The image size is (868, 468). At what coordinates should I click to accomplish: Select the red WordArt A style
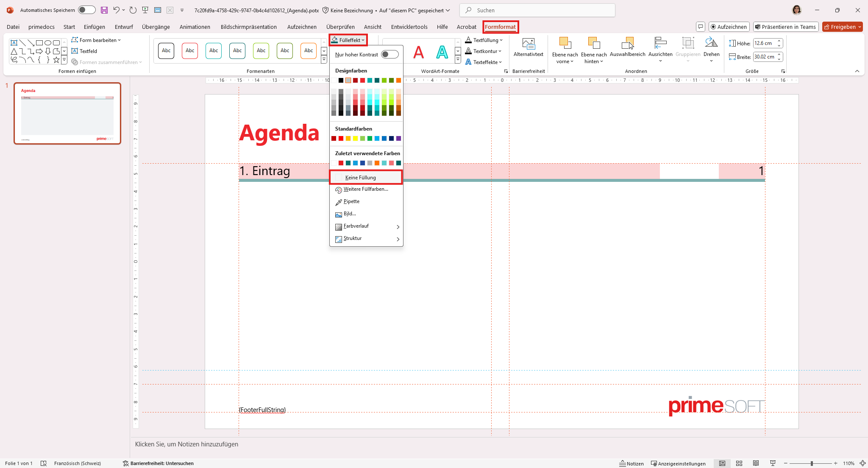click(x=419, y=52)
